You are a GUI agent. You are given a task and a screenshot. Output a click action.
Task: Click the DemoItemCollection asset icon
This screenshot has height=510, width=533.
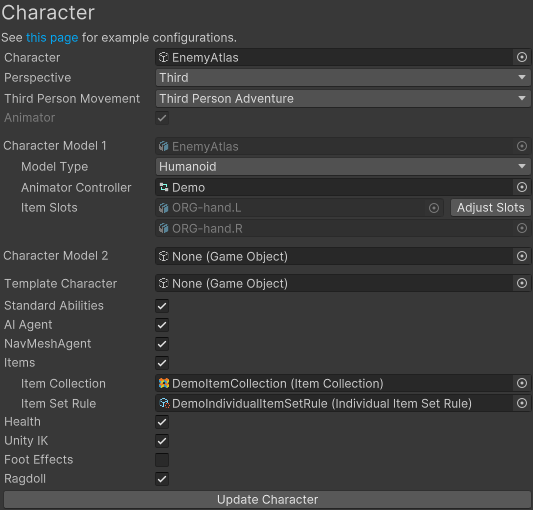pos(164,383)
